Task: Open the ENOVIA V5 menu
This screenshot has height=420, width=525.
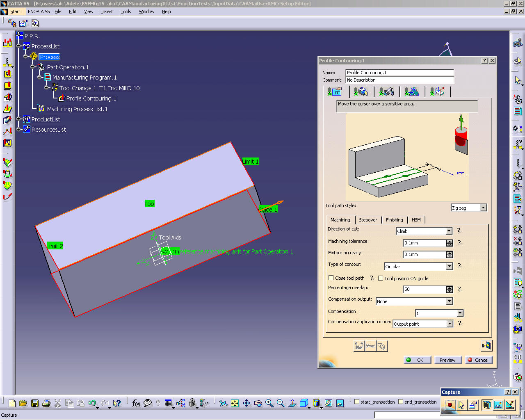Action: tap(39, 11)
